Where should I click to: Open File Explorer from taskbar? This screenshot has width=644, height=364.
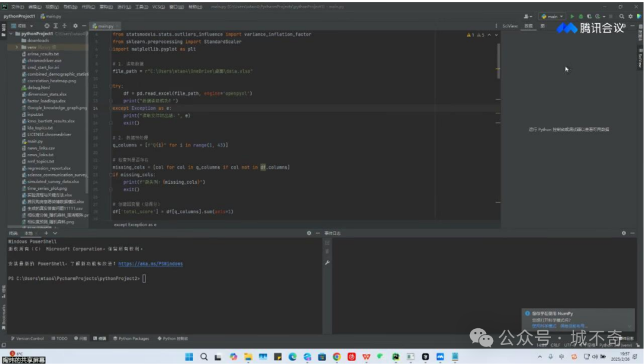pos(248,357)
